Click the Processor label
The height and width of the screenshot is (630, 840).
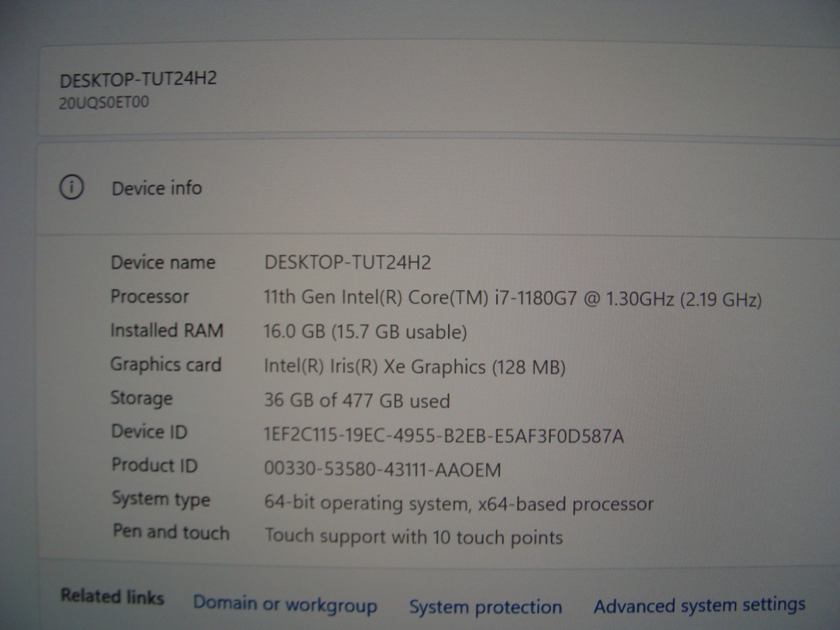pyautogui.click(x=150, y=296)
